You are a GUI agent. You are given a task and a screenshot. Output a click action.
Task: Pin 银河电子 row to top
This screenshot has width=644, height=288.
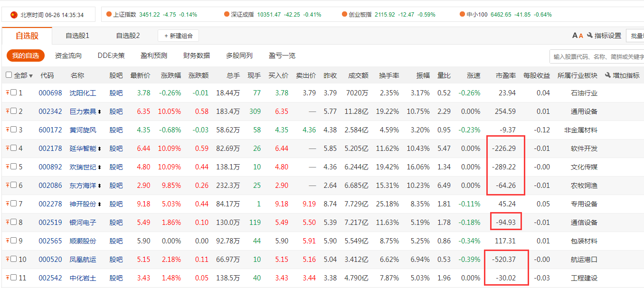[x=8, y=222]
